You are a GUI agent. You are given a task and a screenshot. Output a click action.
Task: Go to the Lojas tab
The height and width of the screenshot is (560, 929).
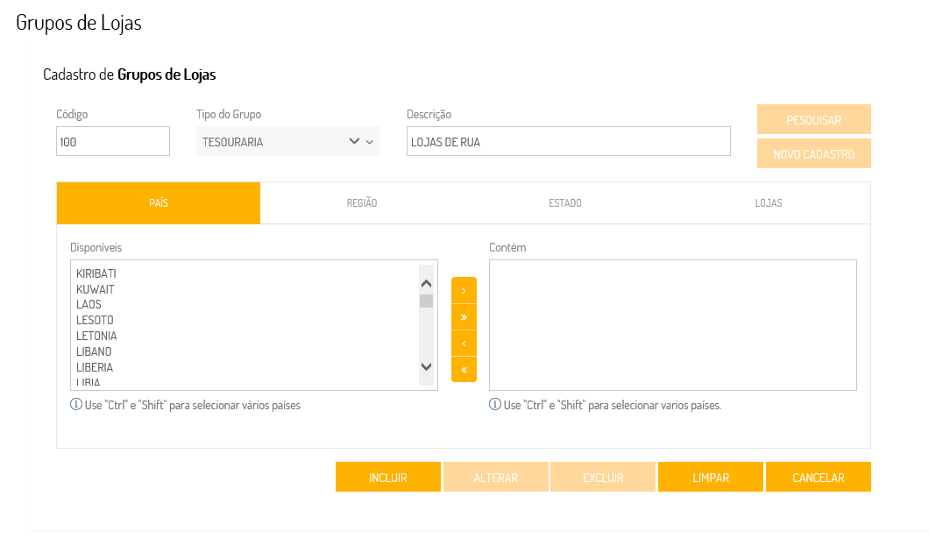click(769, 203)
